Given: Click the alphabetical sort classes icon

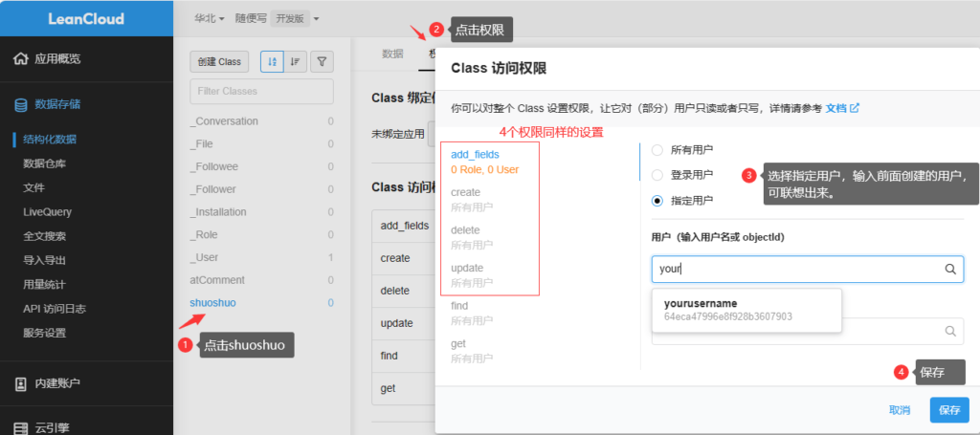Looking at the screenshot, I should pos(272,61).
